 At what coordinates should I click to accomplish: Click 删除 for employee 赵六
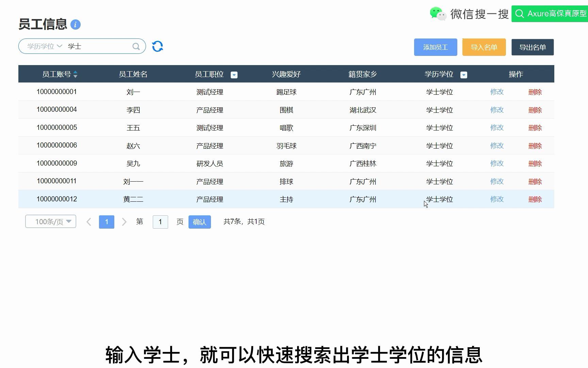[x=535, y=146]
